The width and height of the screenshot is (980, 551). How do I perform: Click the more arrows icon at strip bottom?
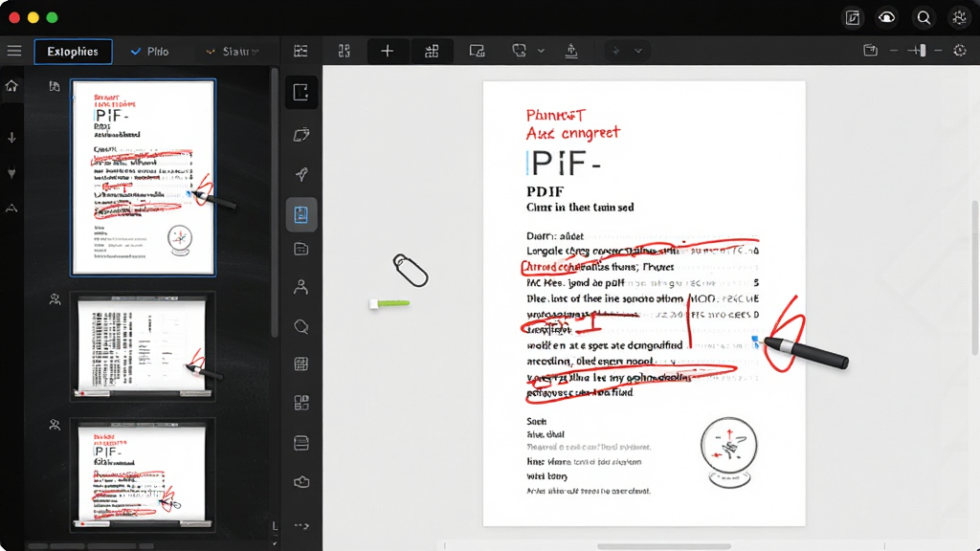click(301, 526)
